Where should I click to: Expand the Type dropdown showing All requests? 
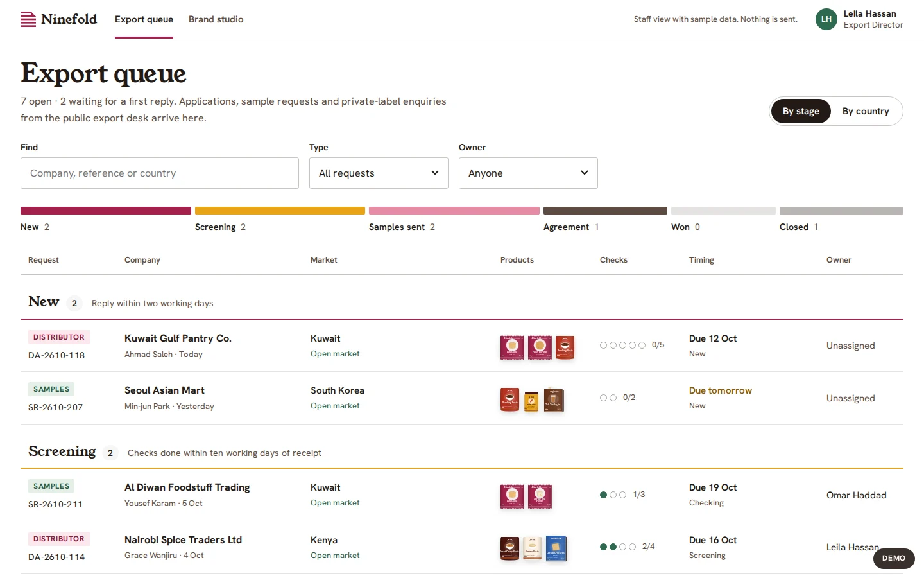coord(379,173)
